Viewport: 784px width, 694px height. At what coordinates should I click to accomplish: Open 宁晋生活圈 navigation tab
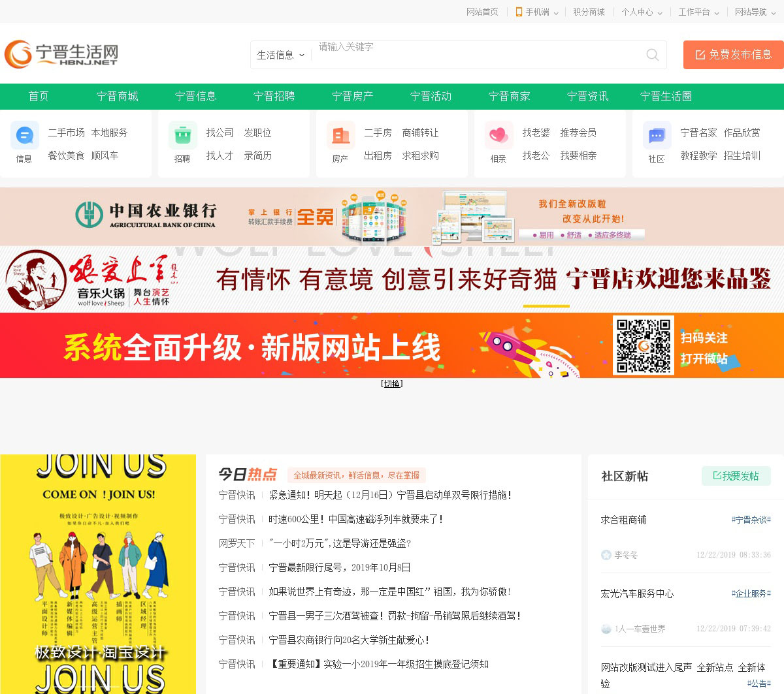click(666, 96)
